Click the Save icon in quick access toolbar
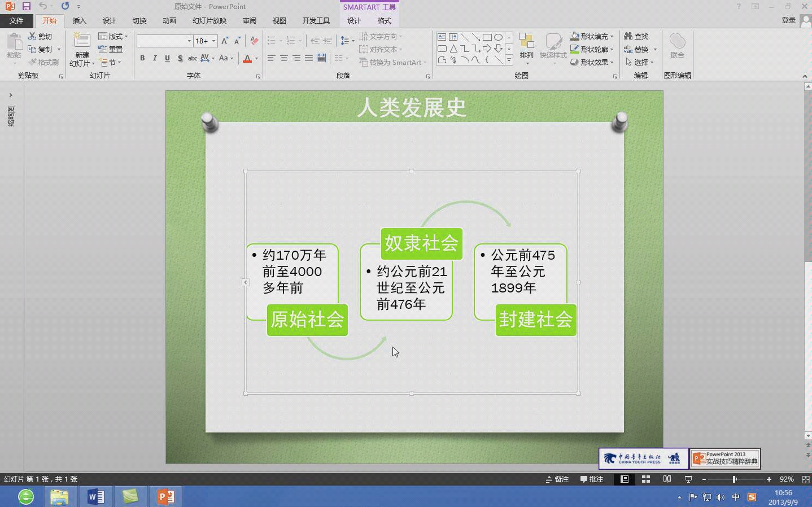Image resolution: width=812 pixels, height=507 pixels. coord(26,6)
